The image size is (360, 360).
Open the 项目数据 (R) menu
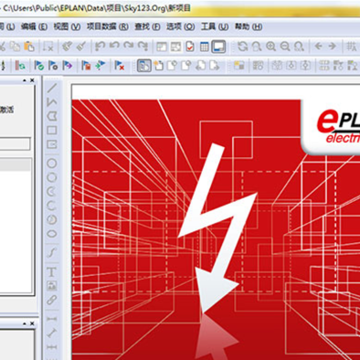pyautogui.click(x=107, y=27)
